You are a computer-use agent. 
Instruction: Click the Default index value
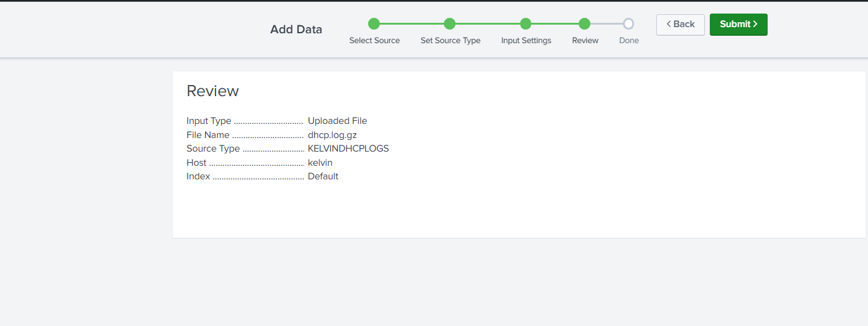click(x=323, y=176)
